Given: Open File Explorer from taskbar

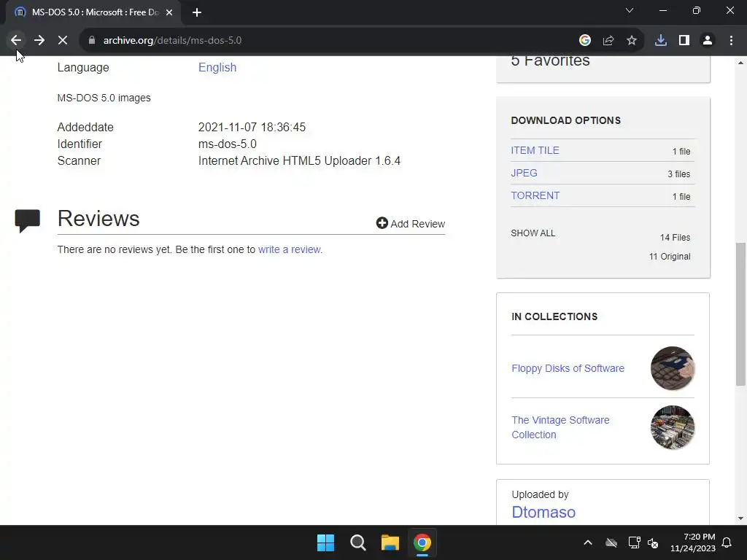Looking at the screenshot, I should coord(390,542).
